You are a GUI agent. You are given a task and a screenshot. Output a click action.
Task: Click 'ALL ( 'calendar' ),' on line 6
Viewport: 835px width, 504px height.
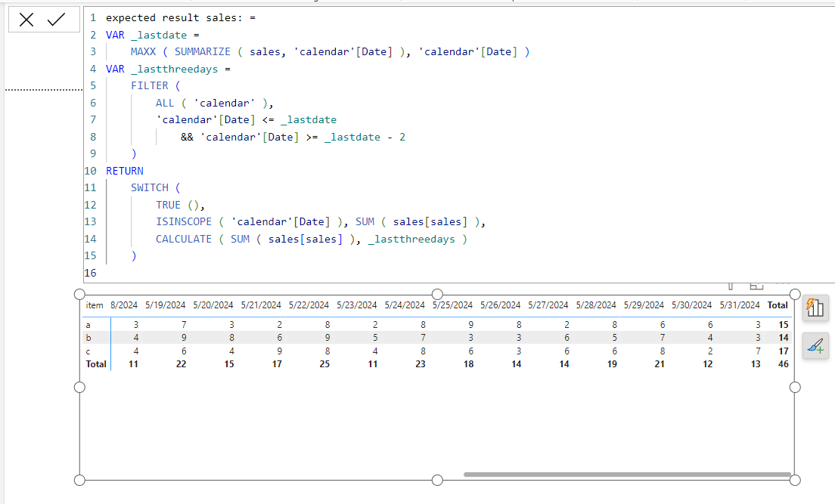(x=215, y=103)
